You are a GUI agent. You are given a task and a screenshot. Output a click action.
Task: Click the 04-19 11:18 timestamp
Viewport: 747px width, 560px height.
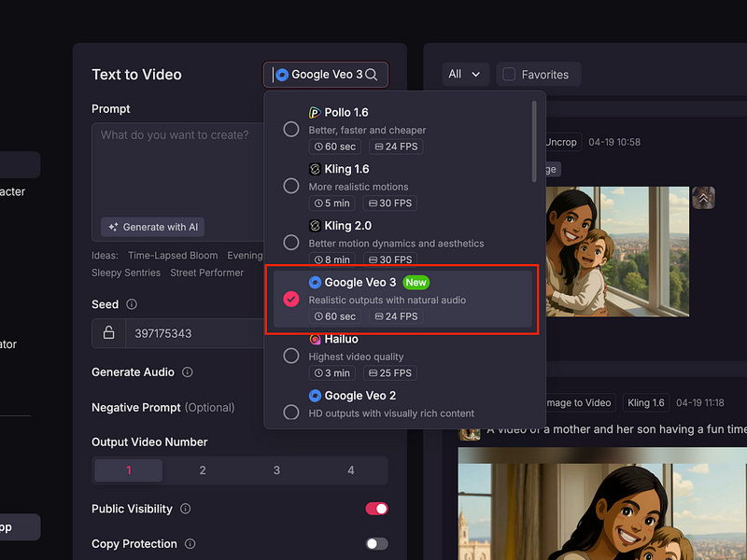click(699, 403)
